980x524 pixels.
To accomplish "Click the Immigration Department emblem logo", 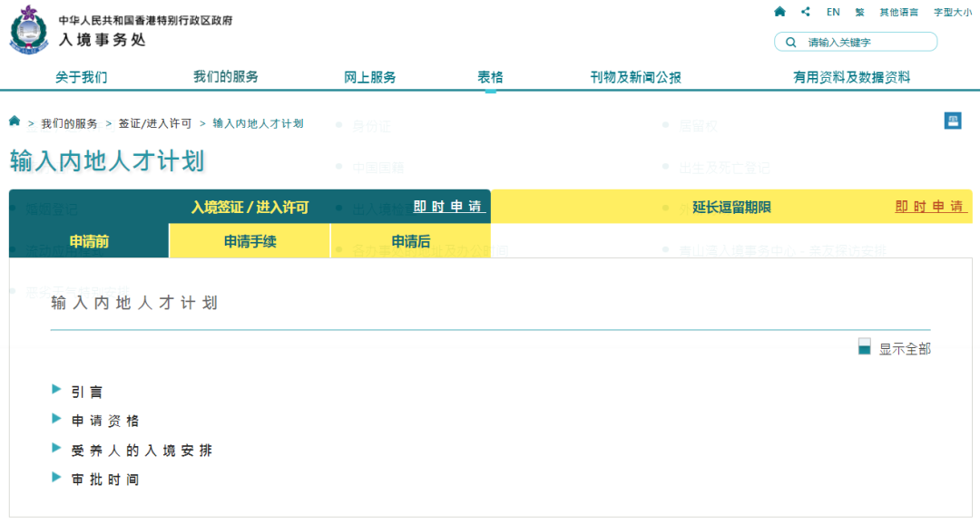I will coord(30,28).
